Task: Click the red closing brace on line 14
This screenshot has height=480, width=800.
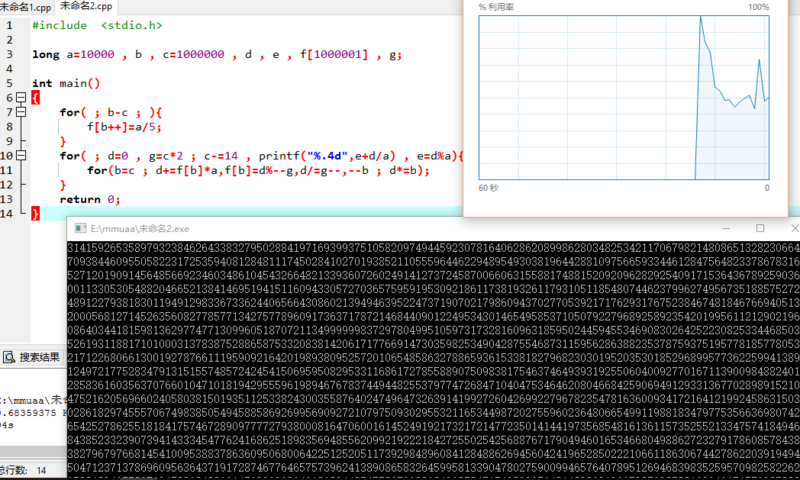Action: 35,214
